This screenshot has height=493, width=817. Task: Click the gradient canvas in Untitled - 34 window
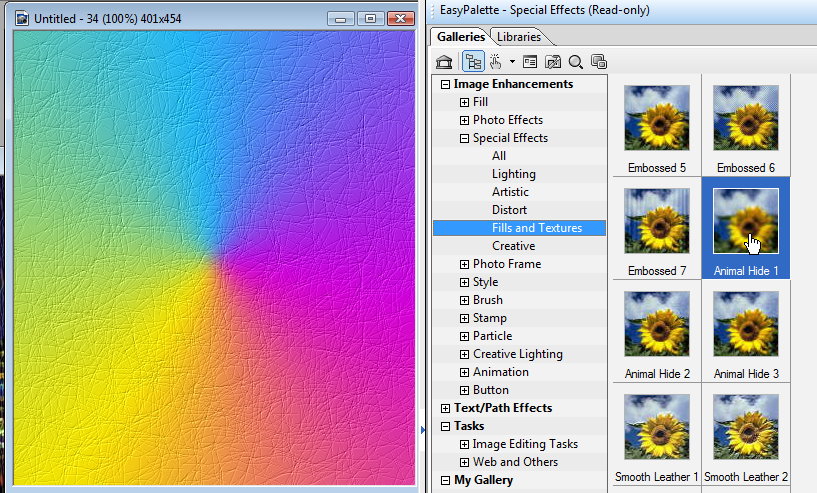(x=214, y=258)
